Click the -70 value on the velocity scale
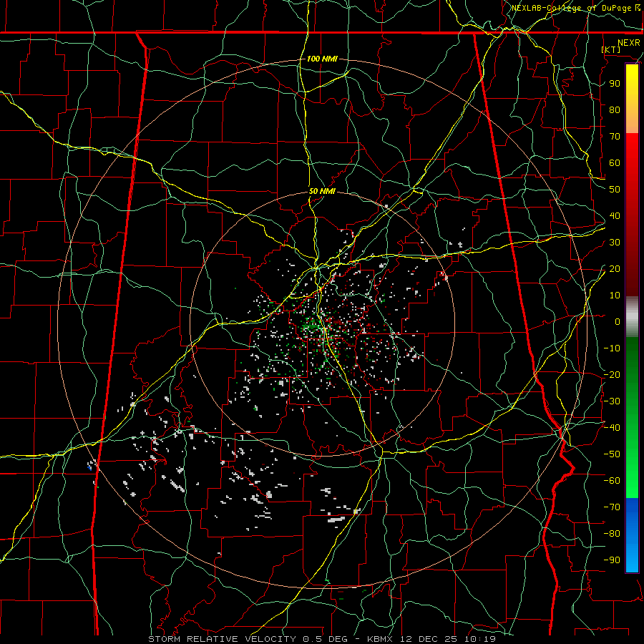Screen dimensions: 644x644 click(x=612, y=507)
